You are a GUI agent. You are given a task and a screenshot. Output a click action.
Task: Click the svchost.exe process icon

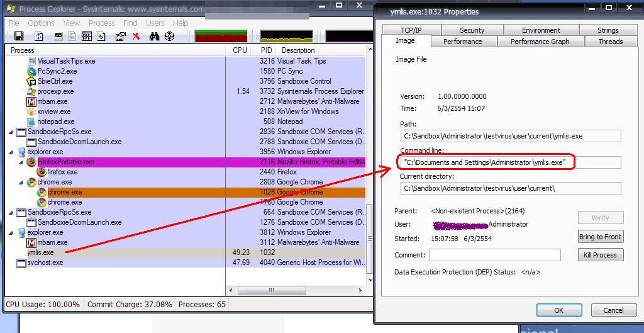[22, 262]
